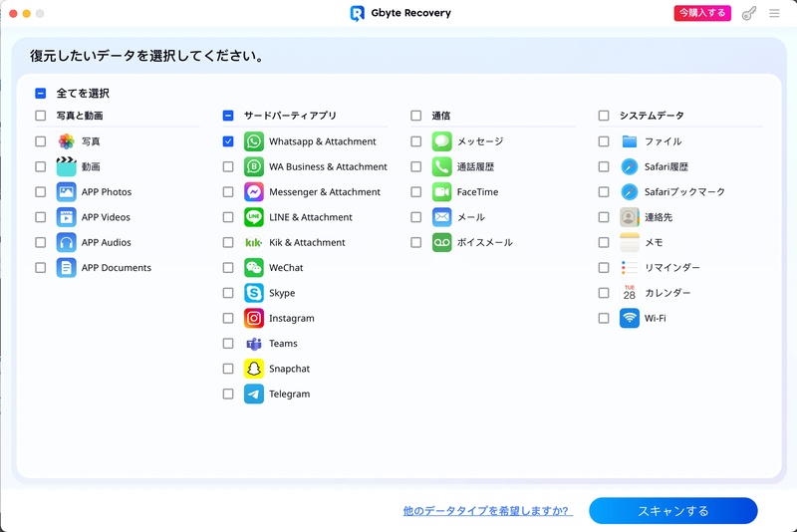The width and height of the screenshot is (797, 532).
Task: Click the 'カレンダー' label
Action: tap(667, 293)
